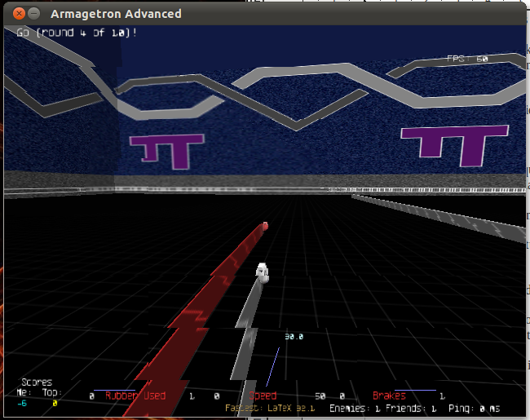Image resolution: width=530 pixels, height=420 pixels.
Task: Minimize the Armagetron Advanced window
Action: click(33, 14)
